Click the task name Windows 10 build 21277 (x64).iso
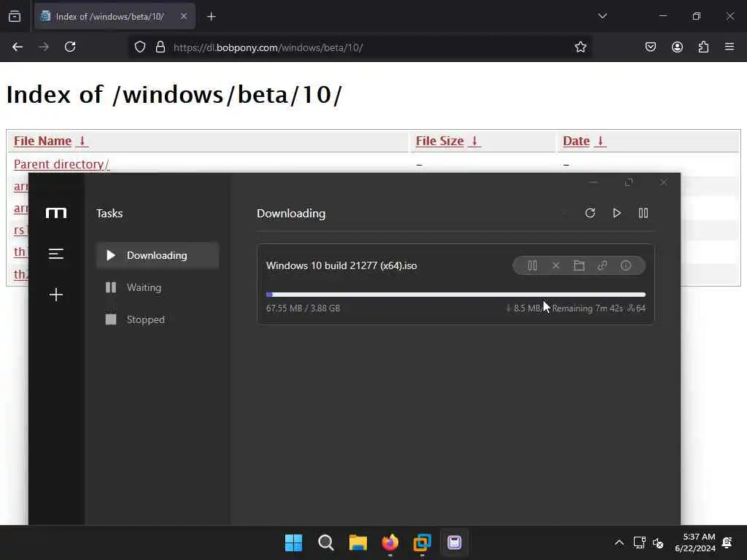This screenshot has width=747, height=560. click(x=341, y=265)
